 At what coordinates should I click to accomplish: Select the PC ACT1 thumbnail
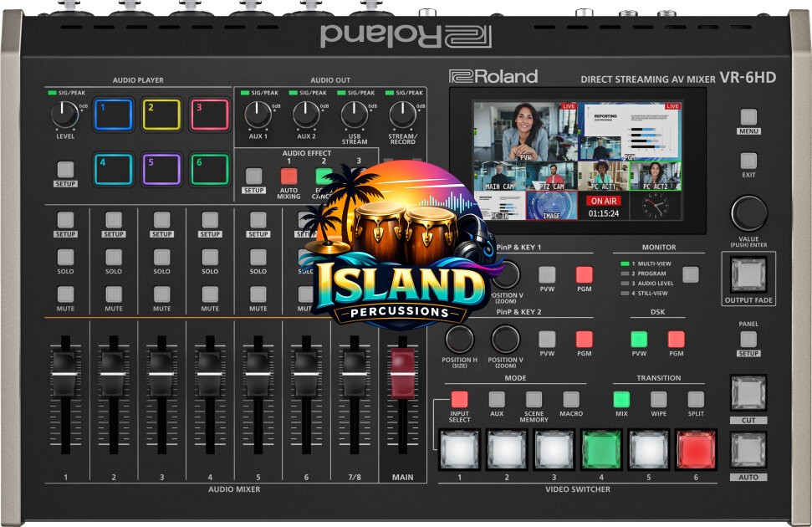point(603,177)
